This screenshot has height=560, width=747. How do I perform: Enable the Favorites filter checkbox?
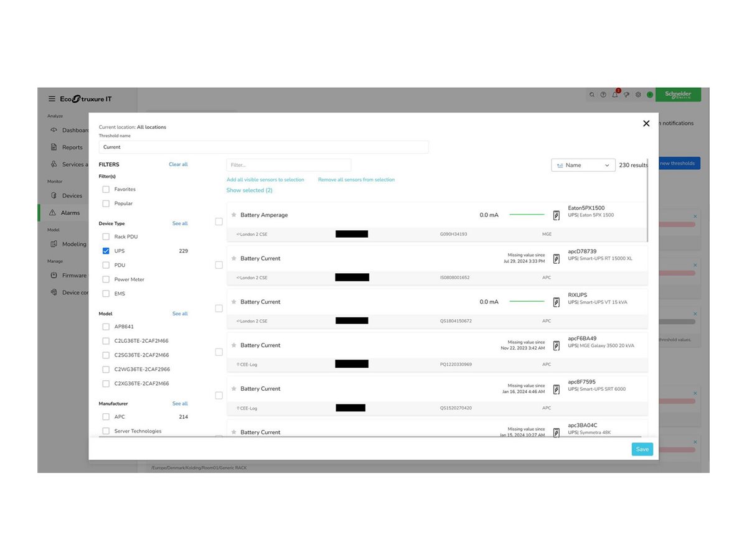106,189
